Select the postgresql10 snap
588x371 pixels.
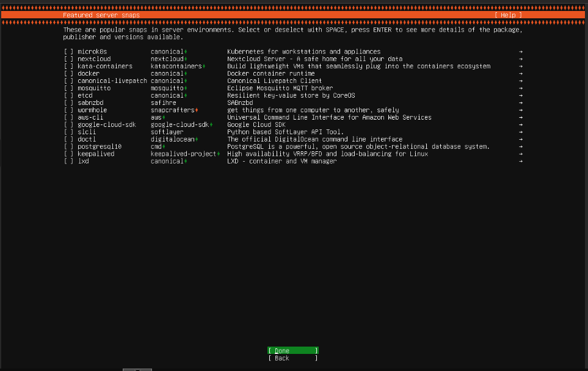68,146
